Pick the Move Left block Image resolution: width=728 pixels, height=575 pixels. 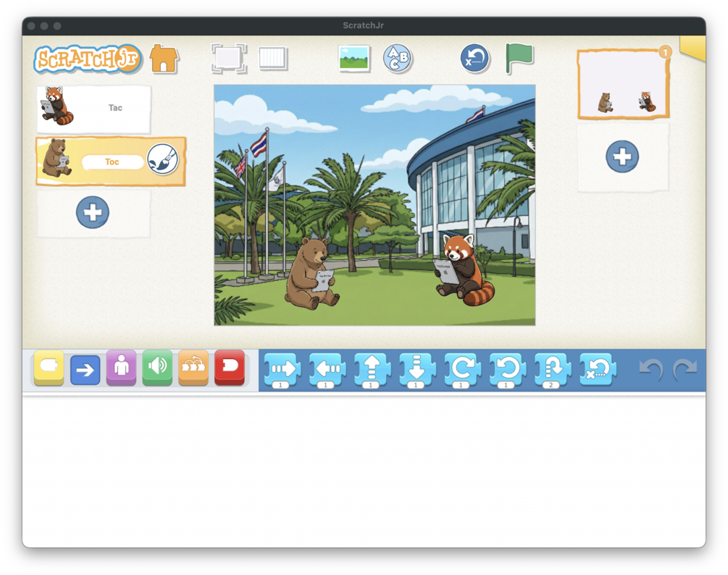point(327,370)
